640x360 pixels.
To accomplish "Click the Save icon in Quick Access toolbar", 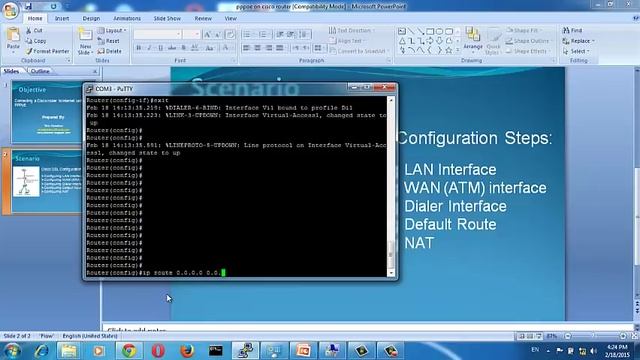I will (x=28, y=6).
